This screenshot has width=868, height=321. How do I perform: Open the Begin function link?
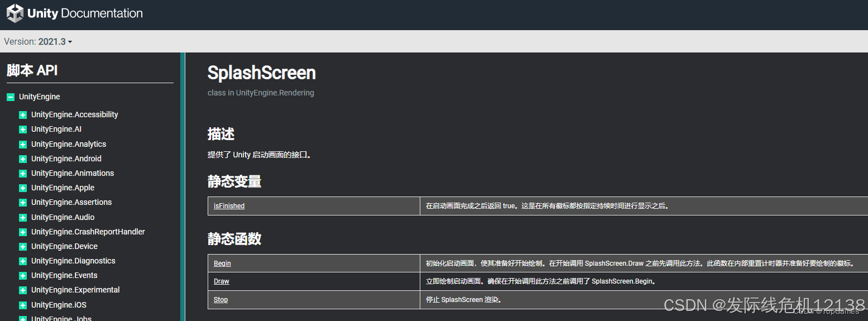click(x=222, y=263)
